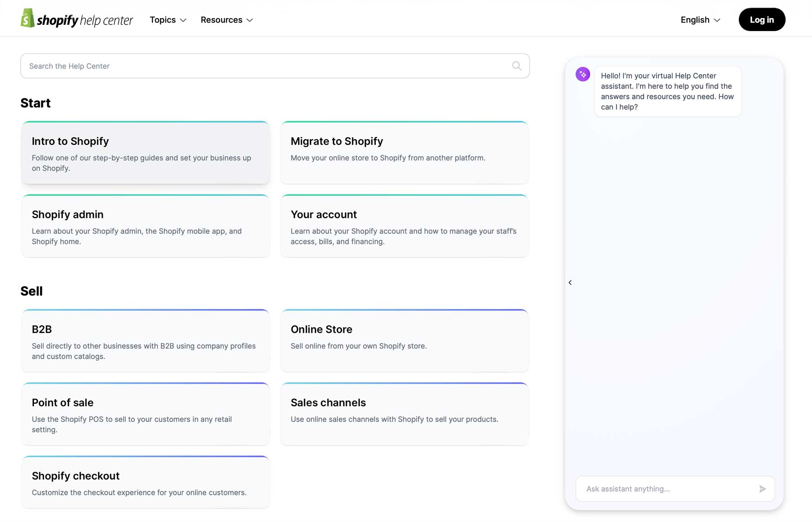
Task: Select the search icon inside the search bar
Action: [x=516, y=66]
